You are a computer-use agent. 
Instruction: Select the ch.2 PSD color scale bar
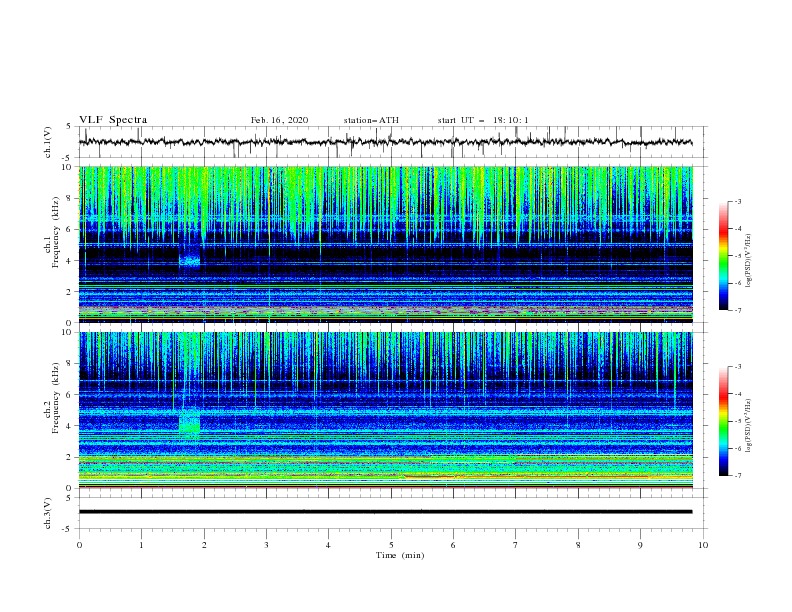pyautogui.click(x=723, y=421)
